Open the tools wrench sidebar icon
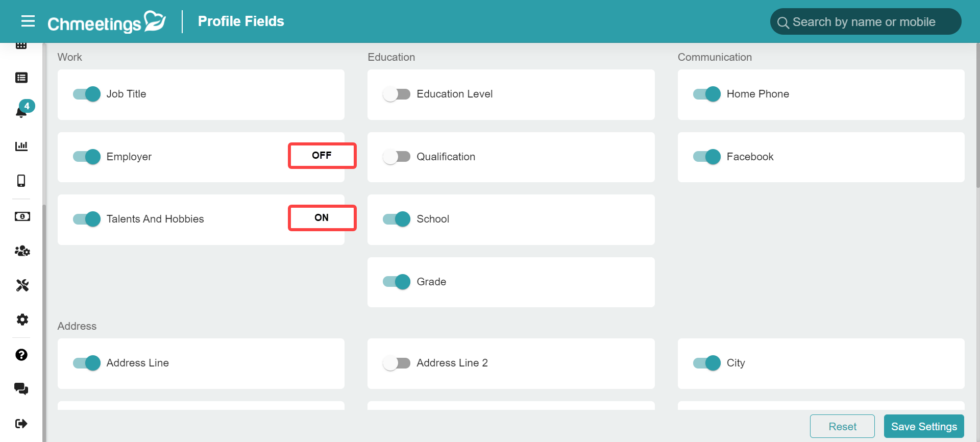Image resolution: width=980 pixels, height=442 pixels. [x=22, y=285]
